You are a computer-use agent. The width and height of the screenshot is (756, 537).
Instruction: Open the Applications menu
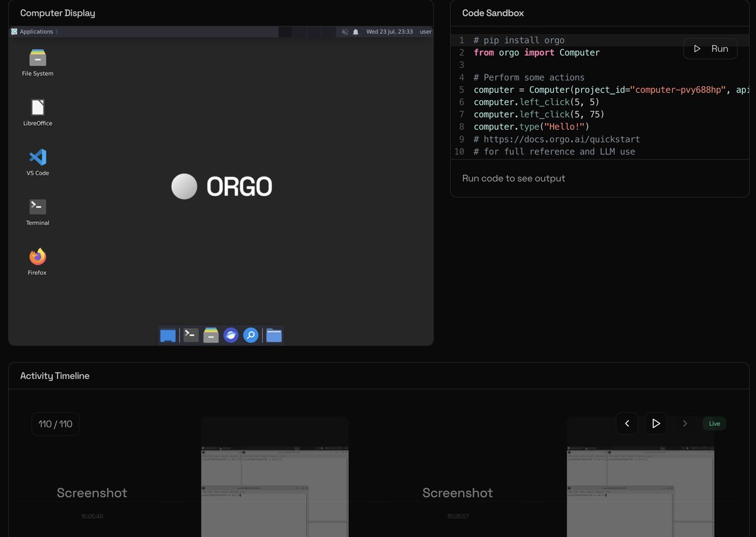(35, 32)
